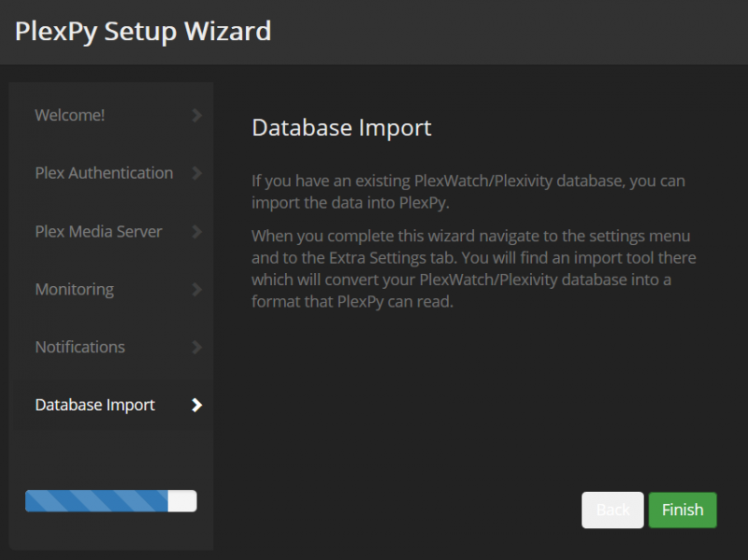This screenshot has width=748, height=560.
Task: Select the Database Import sidebar step
Action: click(94, 405)
